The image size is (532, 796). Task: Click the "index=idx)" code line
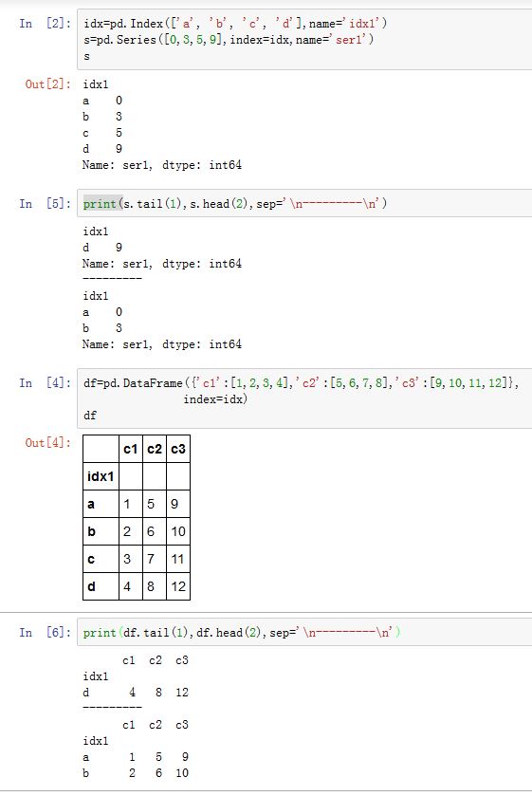(x=215, y=399)
